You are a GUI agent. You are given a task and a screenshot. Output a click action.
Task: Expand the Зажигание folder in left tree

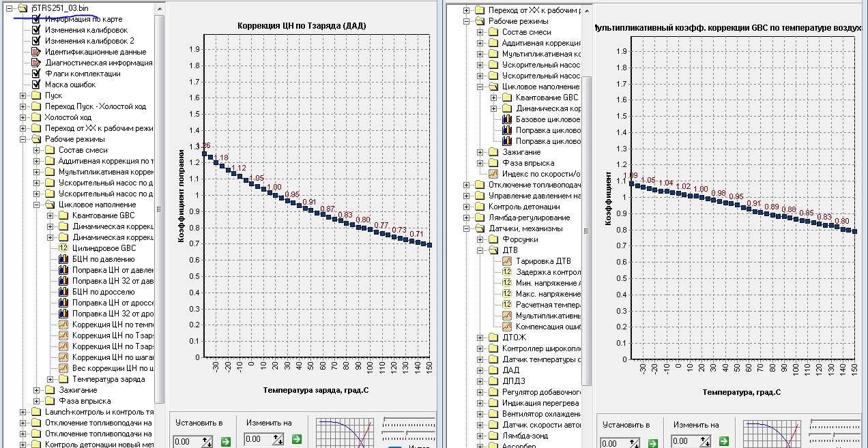pos(37,390)
